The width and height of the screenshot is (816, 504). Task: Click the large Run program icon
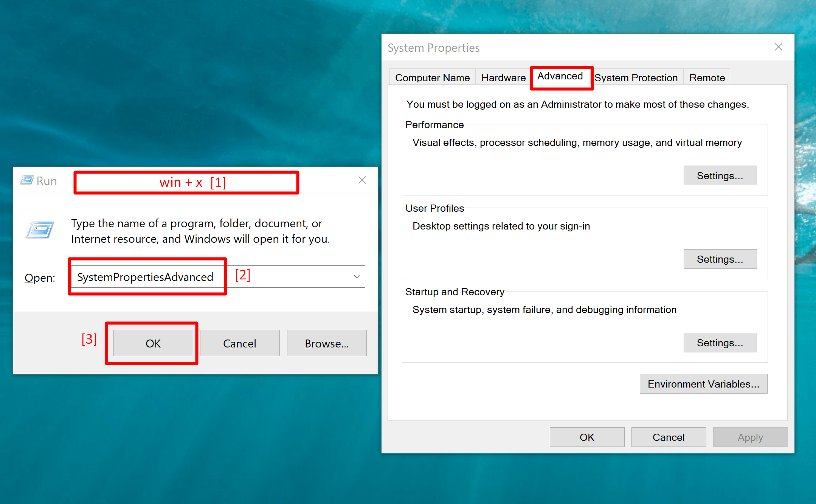(40, 230)
